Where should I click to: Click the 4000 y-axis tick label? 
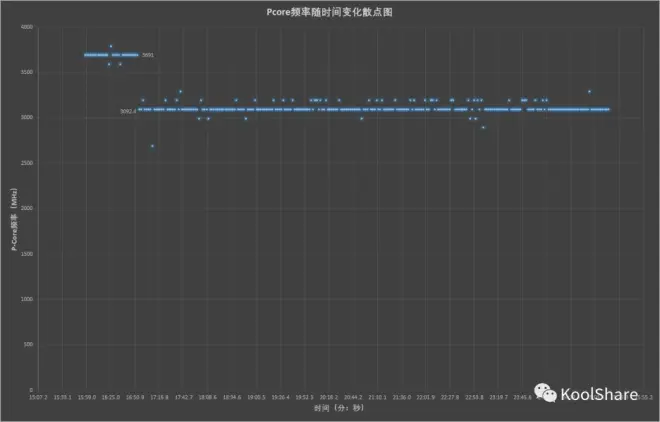pyautogui.click(x=27, y=27)
